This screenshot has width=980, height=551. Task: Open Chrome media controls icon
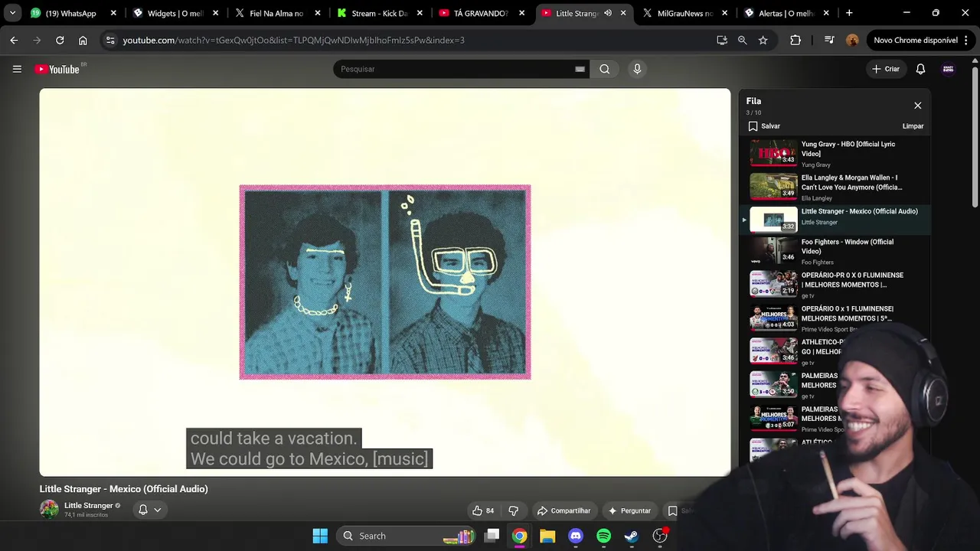[x=829, y=40]
